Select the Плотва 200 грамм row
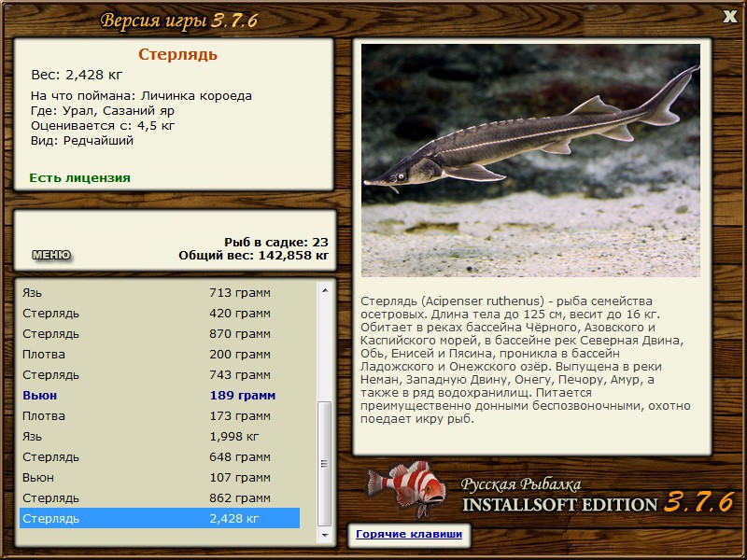 [x=160, y=355]
